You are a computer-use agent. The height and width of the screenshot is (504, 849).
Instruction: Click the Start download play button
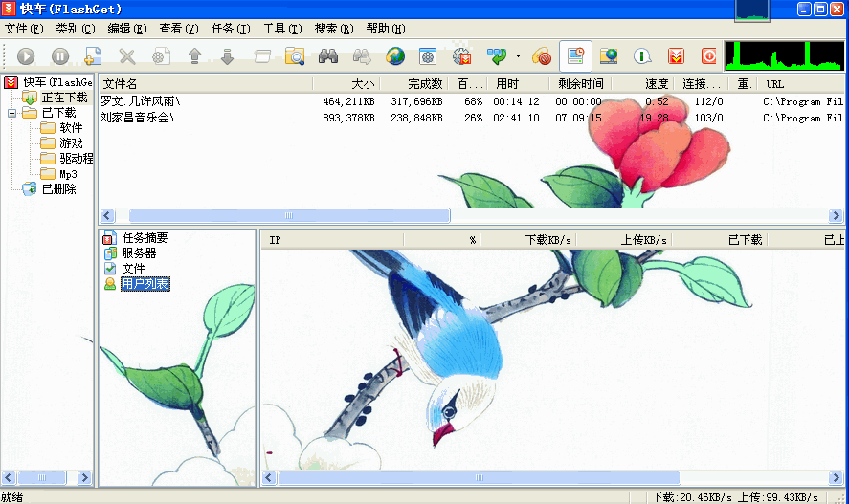pos(26,56)
